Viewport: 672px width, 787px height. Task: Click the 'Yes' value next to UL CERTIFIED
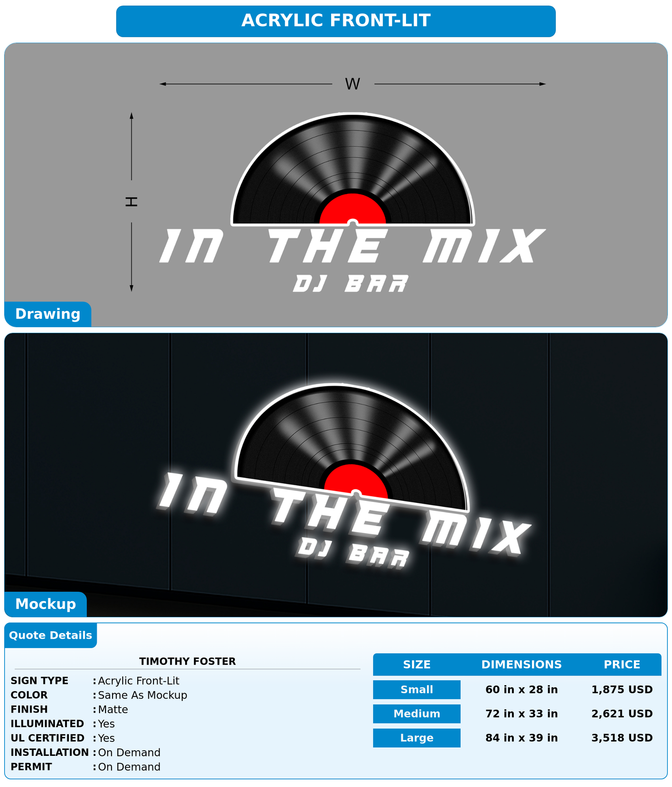tap(106, 739)
